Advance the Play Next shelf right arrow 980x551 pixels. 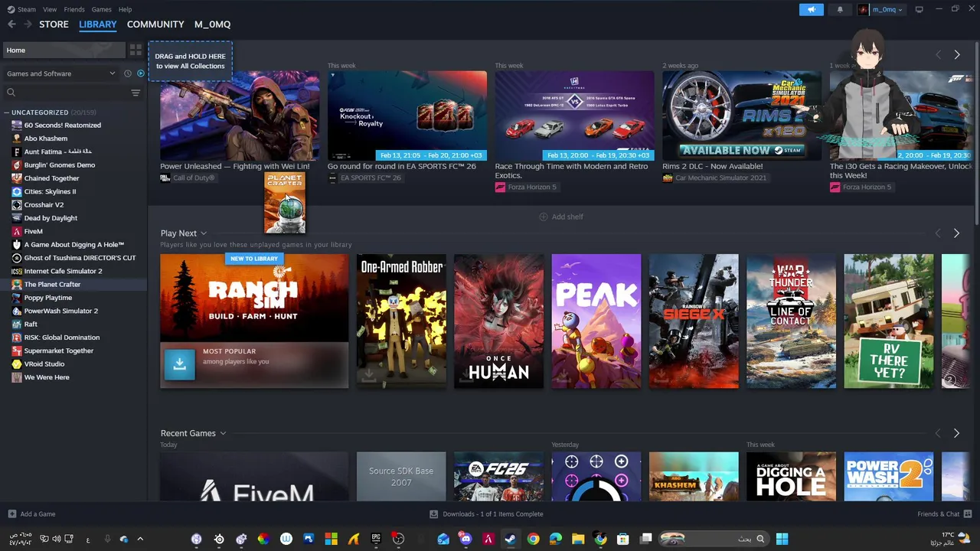956,233
